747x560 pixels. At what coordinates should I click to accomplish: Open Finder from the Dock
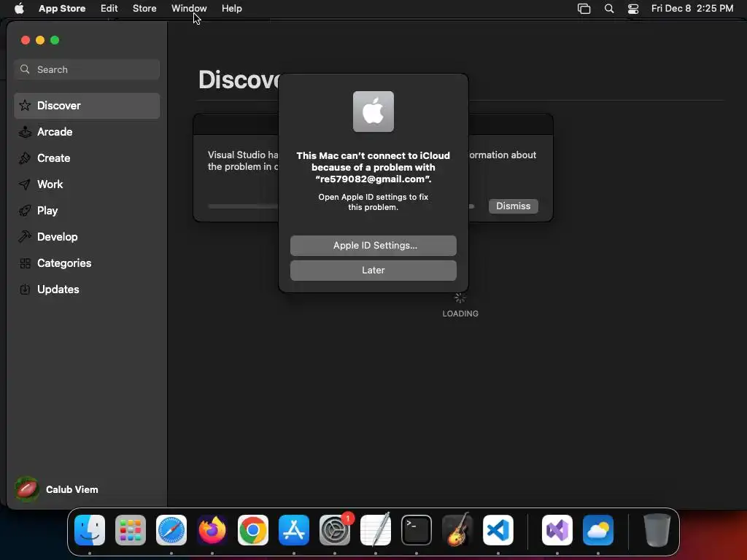click(x=90, y=530)
